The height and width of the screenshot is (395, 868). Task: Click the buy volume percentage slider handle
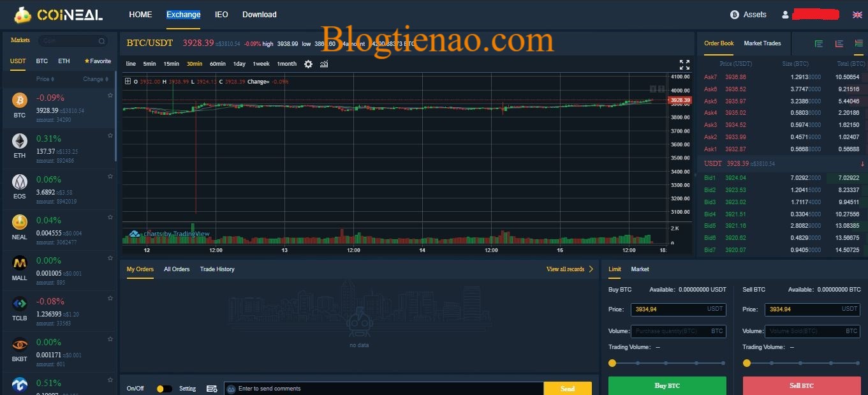pos(612,363)
